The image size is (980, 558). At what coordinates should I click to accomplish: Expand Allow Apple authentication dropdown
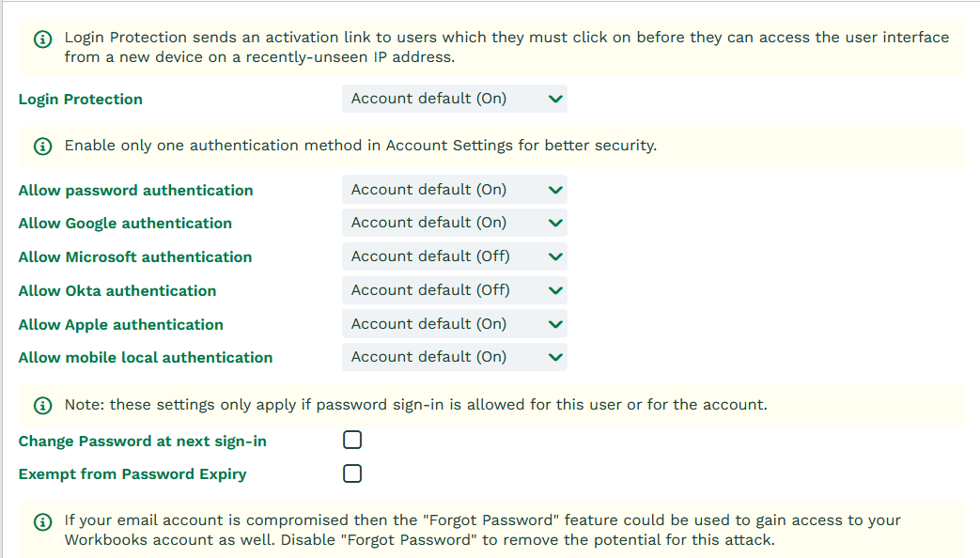click(454, 324)
